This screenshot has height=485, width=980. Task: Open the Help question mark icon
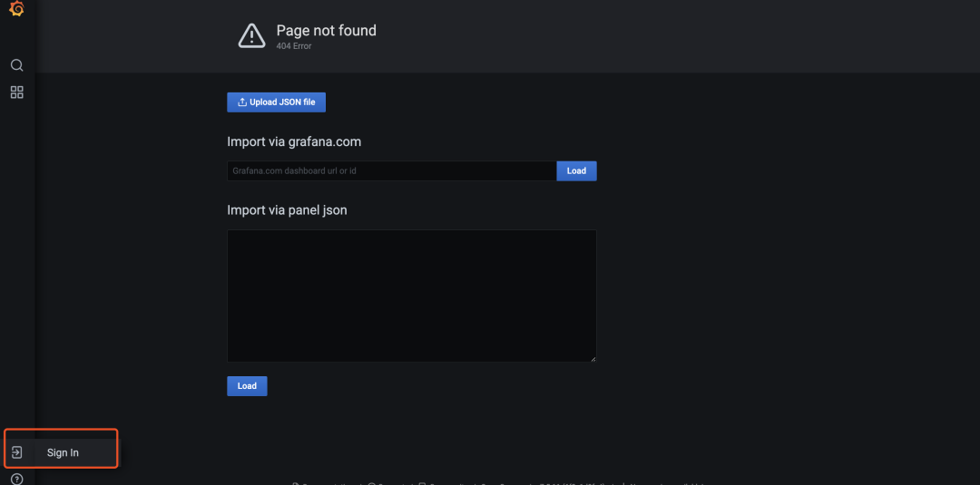17,480
